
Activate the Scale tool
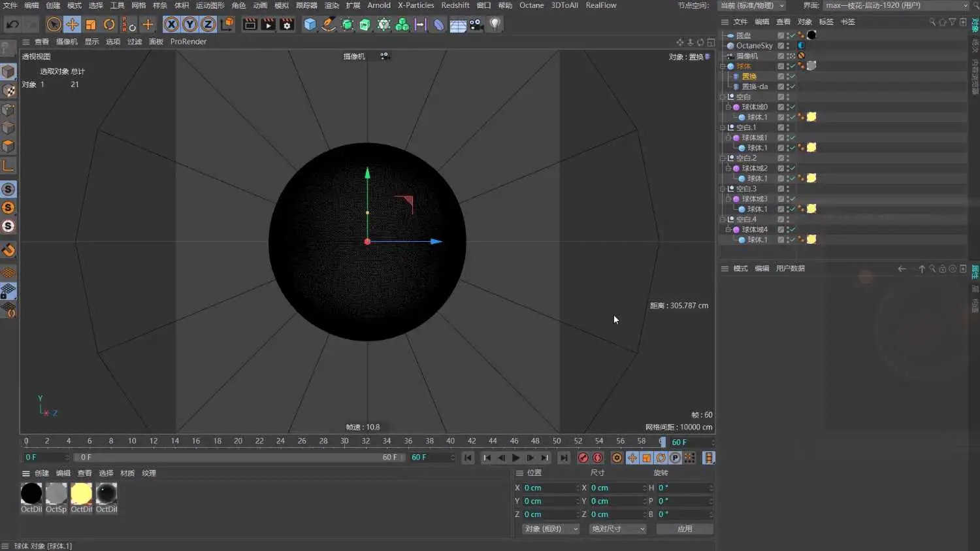tap(91, 25)
